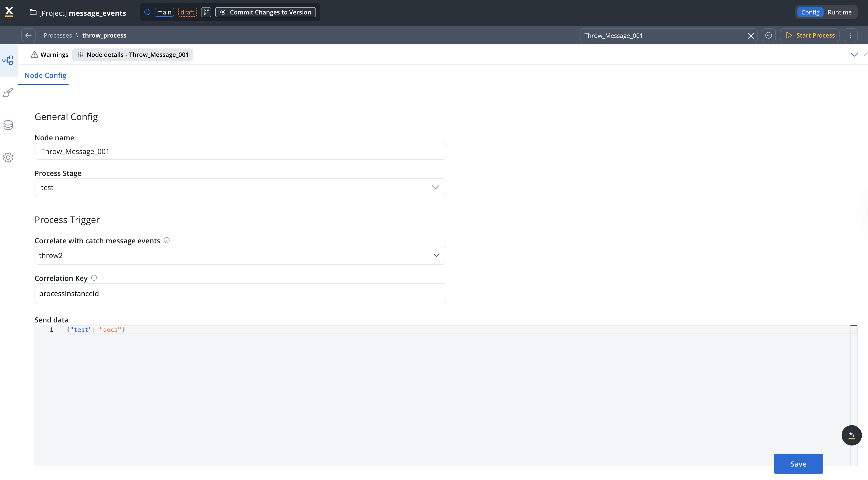This screenshot has height=480, width=868.
Task: Open the data model database icon
Action: pyautogui.click(x=8, y=125)
